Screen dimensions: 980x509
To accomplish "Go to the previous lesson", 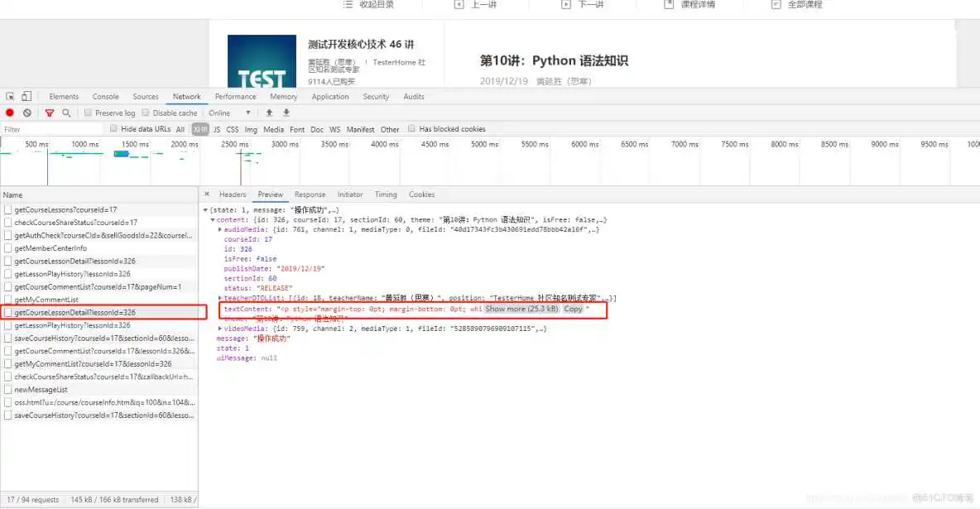I will click(476, 4).
